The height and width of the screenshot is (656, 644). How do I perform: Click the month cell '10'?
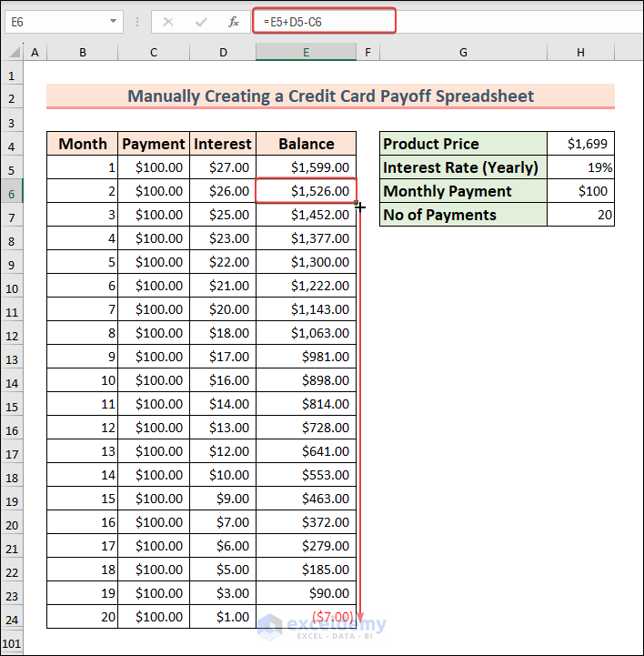(x=83, y=380)
